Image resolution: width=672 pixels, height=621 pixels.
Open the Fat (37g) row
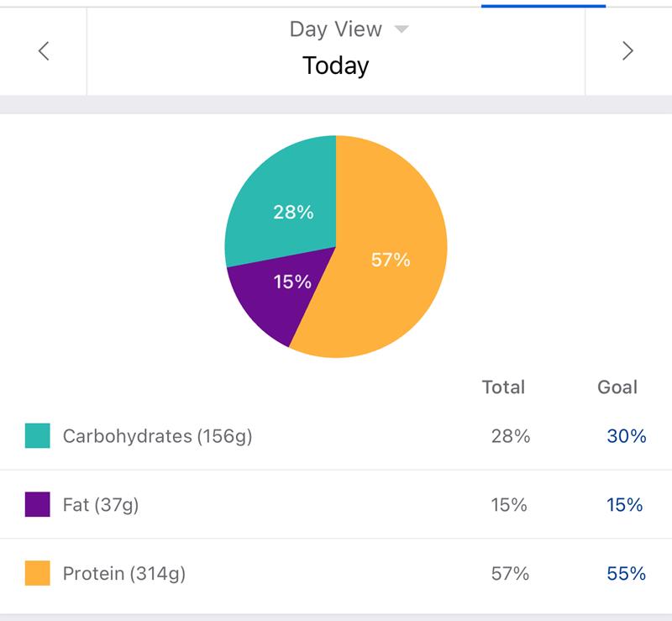pos(101,505)
